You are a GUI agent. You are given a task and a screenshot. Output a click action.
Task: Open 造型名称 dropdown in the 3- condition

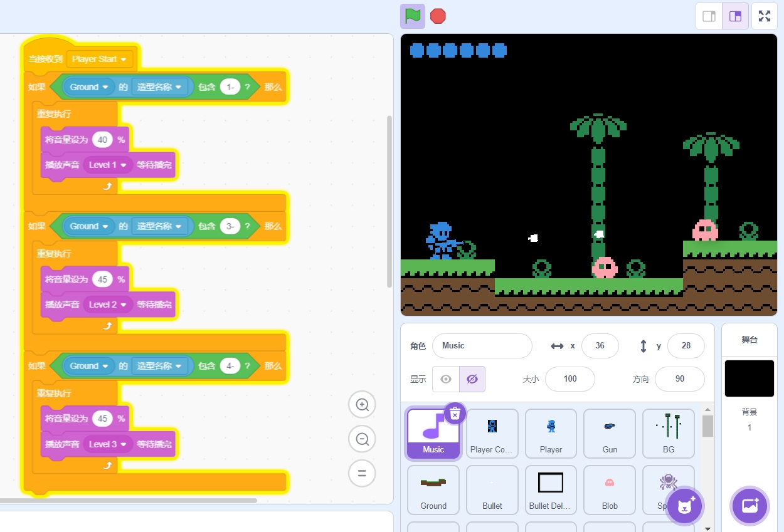pos(161,226)
